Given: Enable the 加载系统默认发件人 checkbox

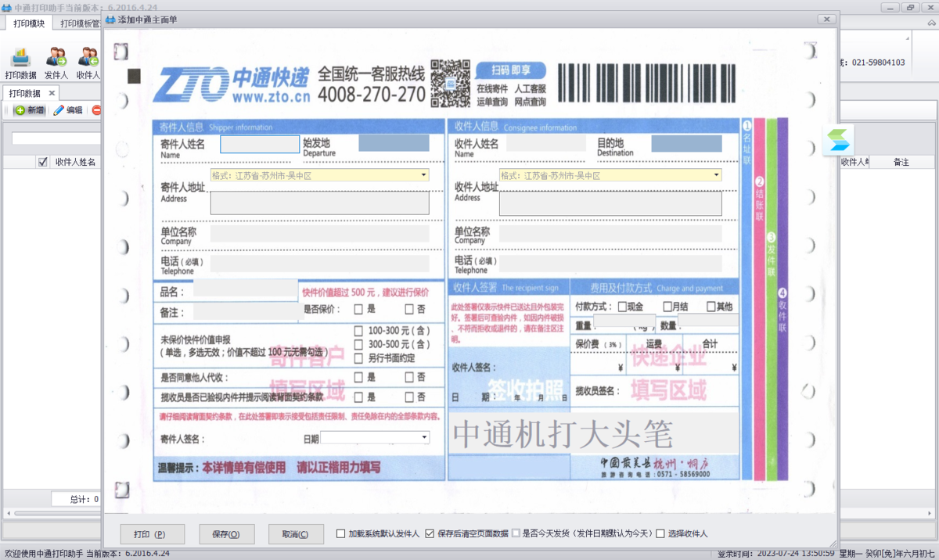Looking at the screenshot, I should [341, 533].
